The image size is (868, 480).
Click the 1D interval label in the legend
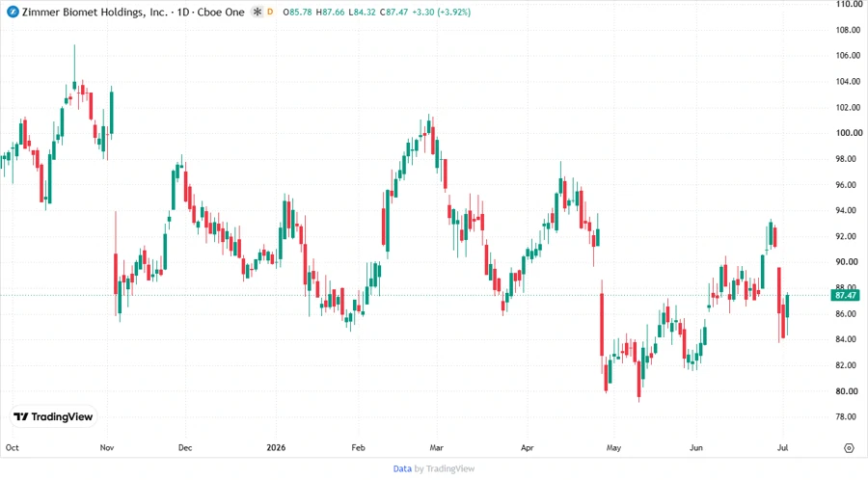[x=182, y=12]
